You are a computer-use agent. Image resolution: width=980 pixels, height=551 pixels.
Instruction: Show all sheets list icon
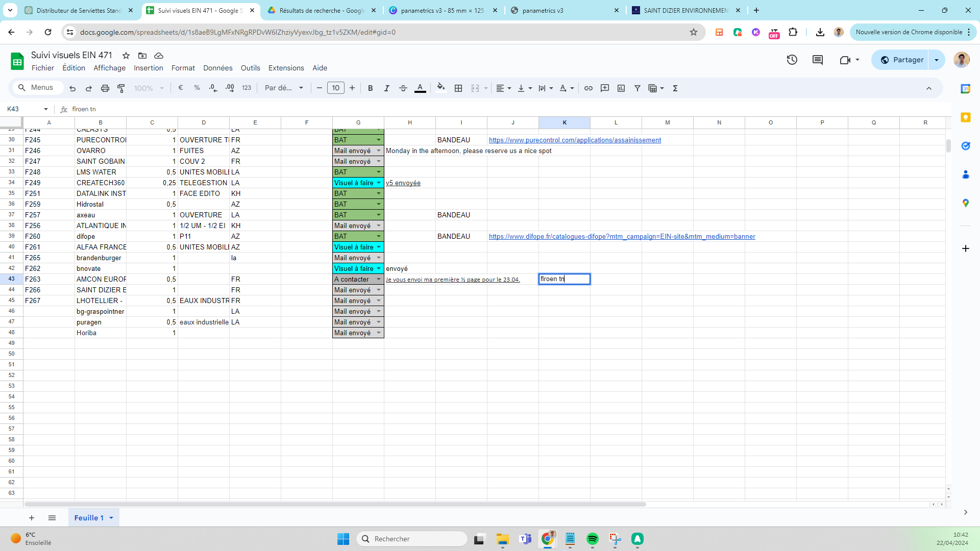tap(52, 518)
